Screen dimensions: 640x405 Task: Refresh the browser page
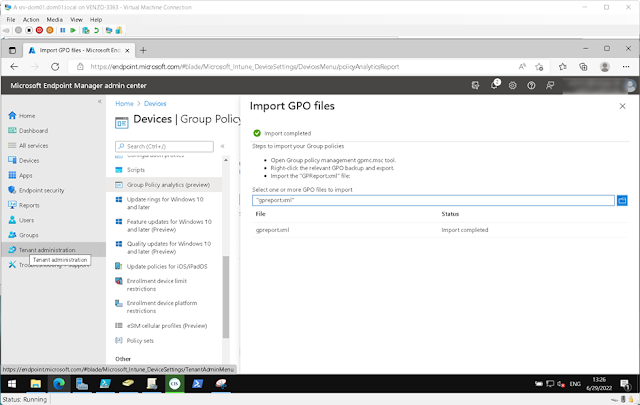[x=55, y=67]
